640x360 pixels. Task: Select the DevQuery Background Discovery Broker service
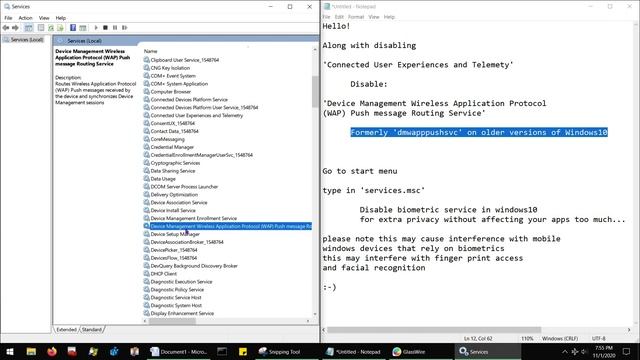tap(194, 266)
